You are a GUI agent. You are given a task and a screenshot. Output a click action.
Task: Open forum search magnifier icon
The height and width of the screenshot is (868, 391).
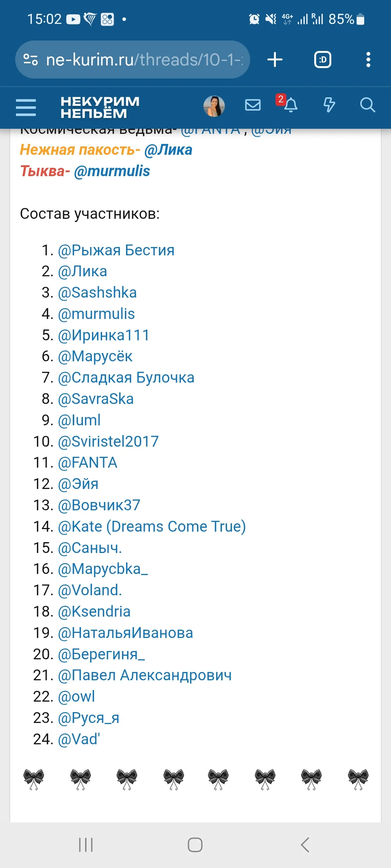tap(367, 105)
